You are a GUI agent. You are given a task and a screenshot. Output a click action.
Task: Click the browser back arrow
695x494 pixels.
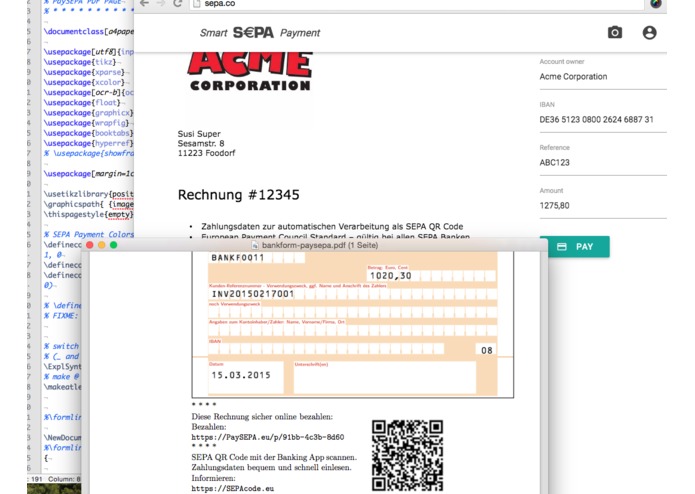point(144,4)
